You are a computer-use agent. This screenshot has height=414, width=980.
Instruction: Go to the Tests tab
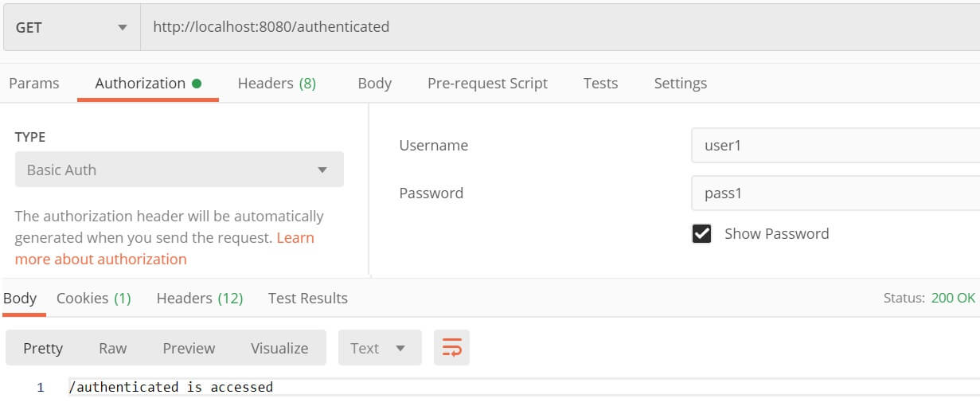[x=600, y=83]
